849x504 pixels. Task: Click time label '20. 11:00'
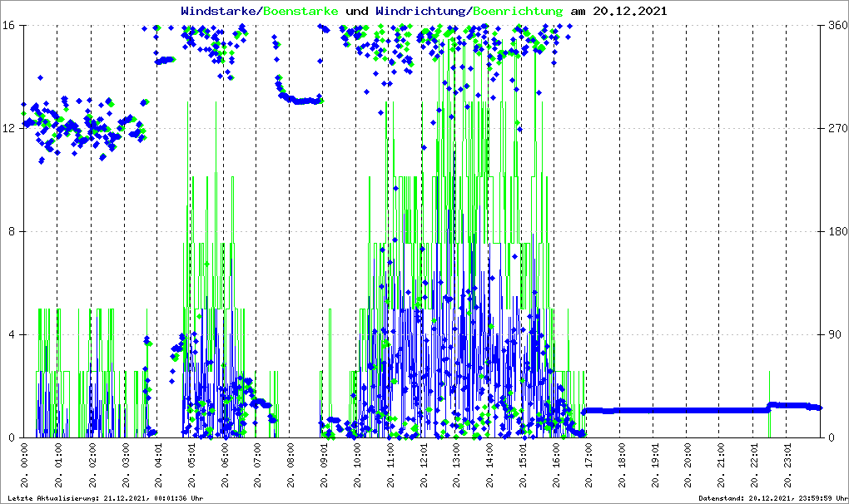click(x=390, y=465)
